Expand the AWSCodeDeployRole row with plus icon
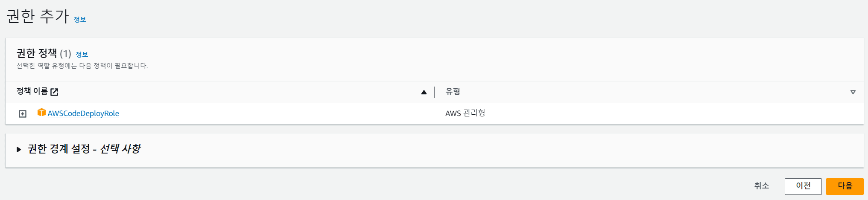 pyautogui.click(x=23, y=114)
